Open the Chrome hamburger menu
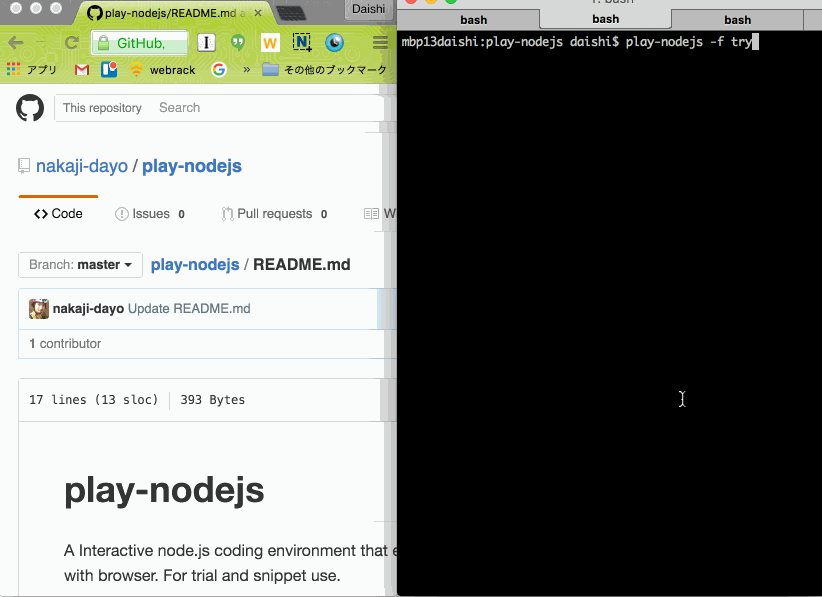The height and width of the screenshot is (597, 822). coord(380,42)
